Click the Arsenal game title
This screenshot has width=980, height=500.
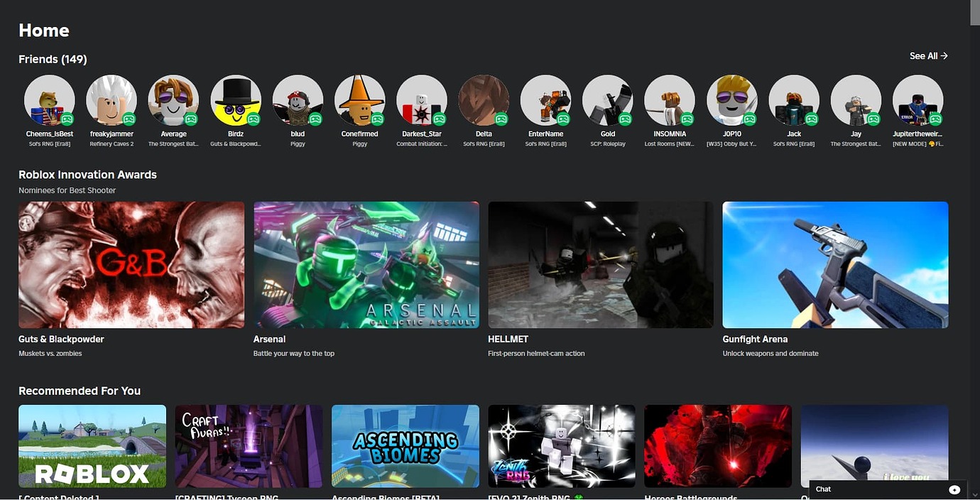point(270,339)
